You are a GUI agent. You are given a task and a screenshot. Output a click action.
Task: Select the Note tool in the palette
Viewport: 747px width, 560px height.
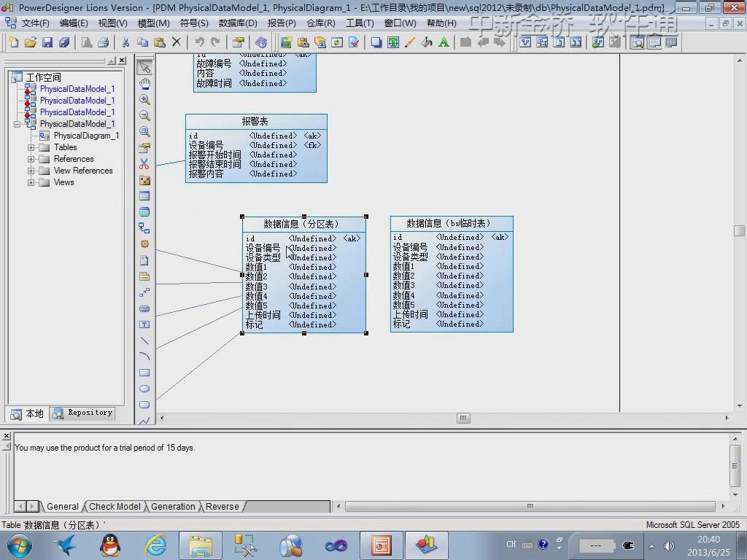[144, 276]
